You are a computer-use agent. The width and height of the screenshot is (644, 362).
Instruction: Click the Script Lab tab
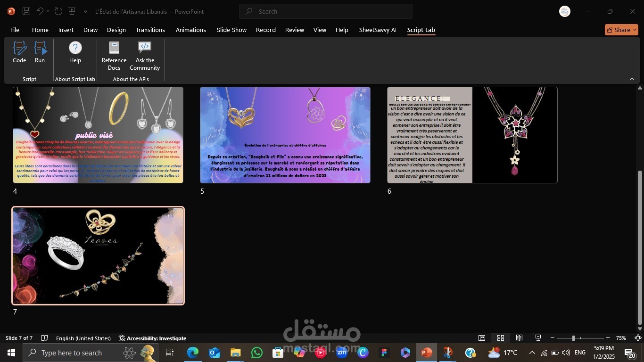(421, 30)
